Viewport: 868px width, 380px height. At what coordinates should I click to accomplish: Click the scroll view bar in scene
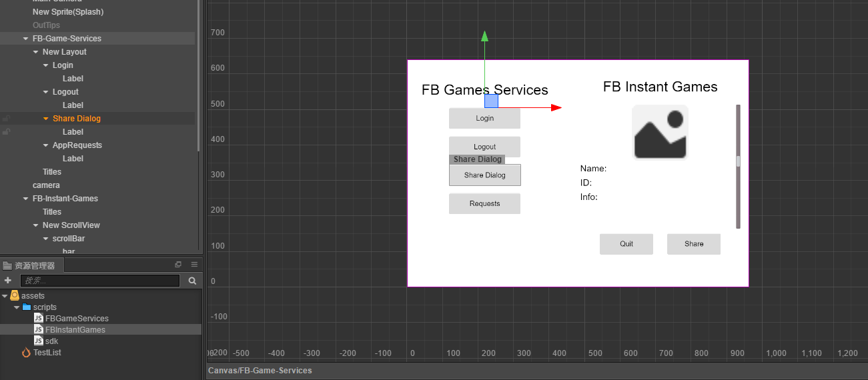[x=738, y=166]
